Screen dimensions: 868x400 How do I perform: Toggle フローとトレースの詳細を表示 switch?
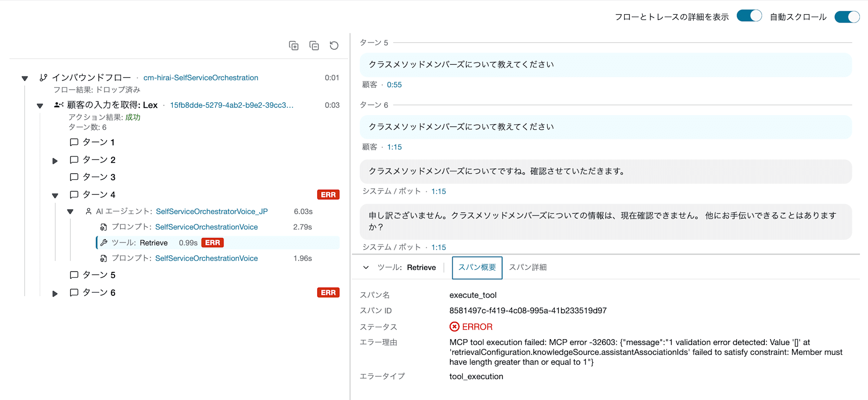click(x=750, y=16)
